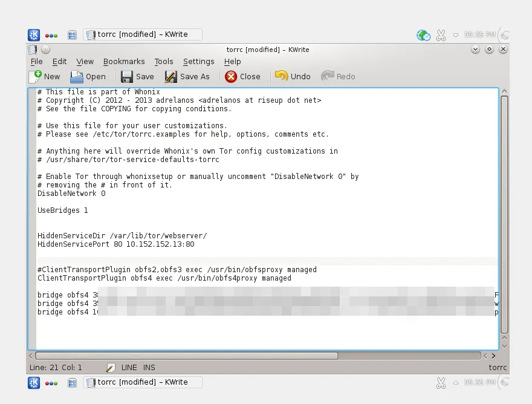The height and width of the screenshot is (404, 532).
Task: Click the modified pencil icon in status bar
Action: (x=111, y=368)
